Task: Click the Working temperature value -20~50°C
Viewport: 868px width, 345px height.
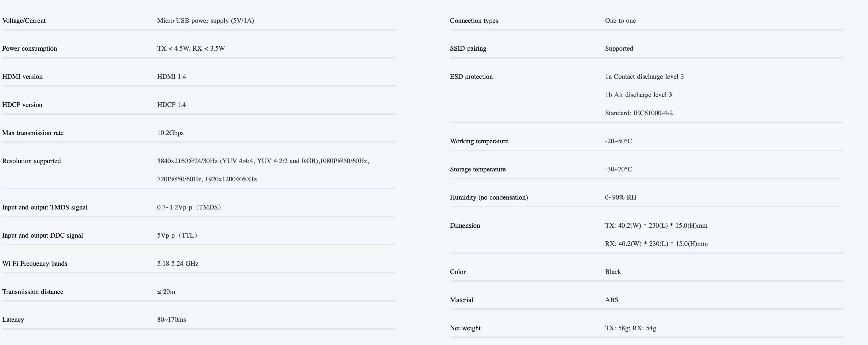Action: click(619, 141)
